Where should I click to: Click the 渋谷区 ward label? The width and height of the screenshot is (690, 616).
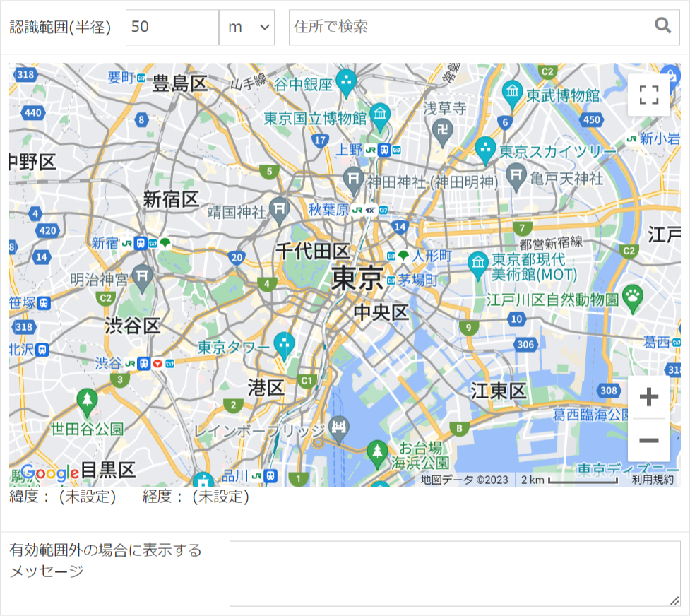click(133, 326)
